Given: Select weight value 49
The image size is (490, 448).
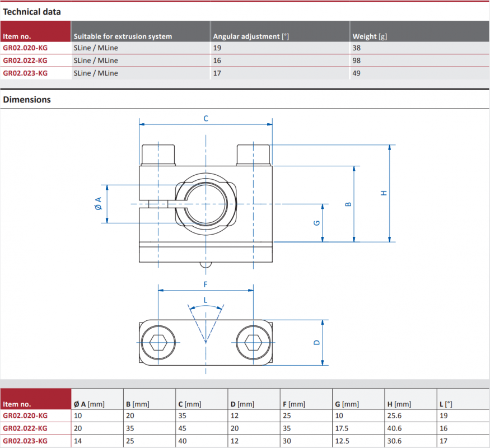Looking at the screenshot, I should tap(356, 73).
